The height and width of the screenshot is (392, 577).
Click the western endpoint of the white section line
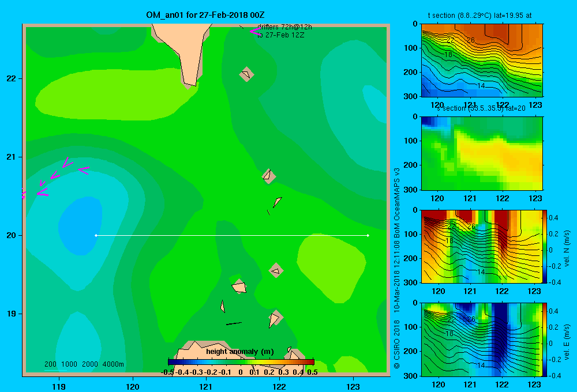tap(96, 235)
